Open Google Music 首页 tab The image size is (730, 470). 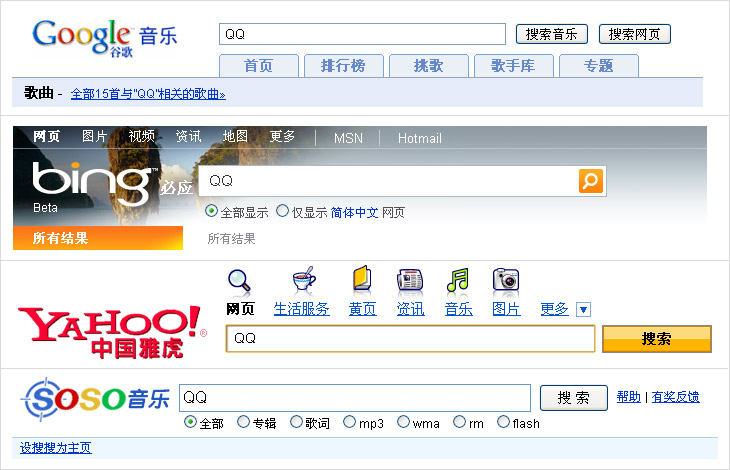point(258,66)
